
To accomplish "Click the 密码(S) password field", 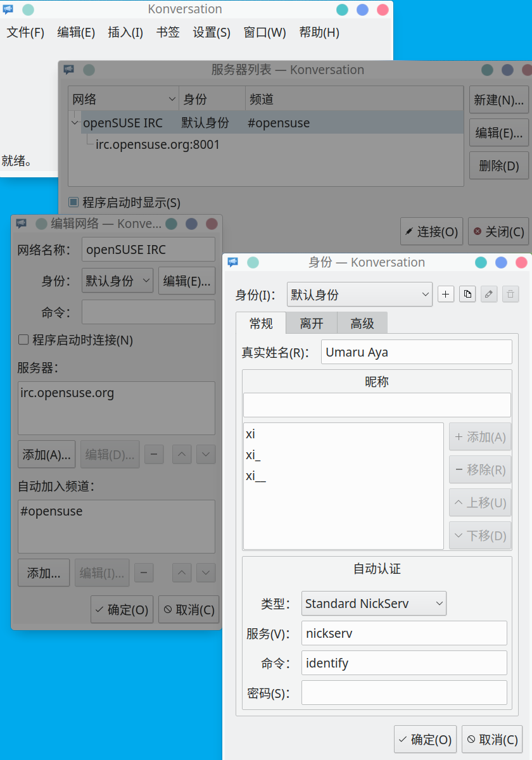I will tap(404, 693).
